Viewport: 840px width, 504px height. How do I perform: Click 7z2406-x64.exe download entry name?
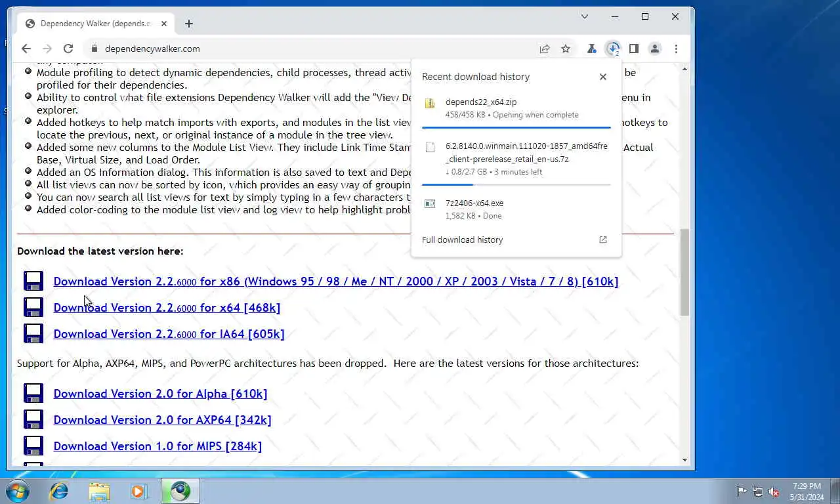coord(474,203)
